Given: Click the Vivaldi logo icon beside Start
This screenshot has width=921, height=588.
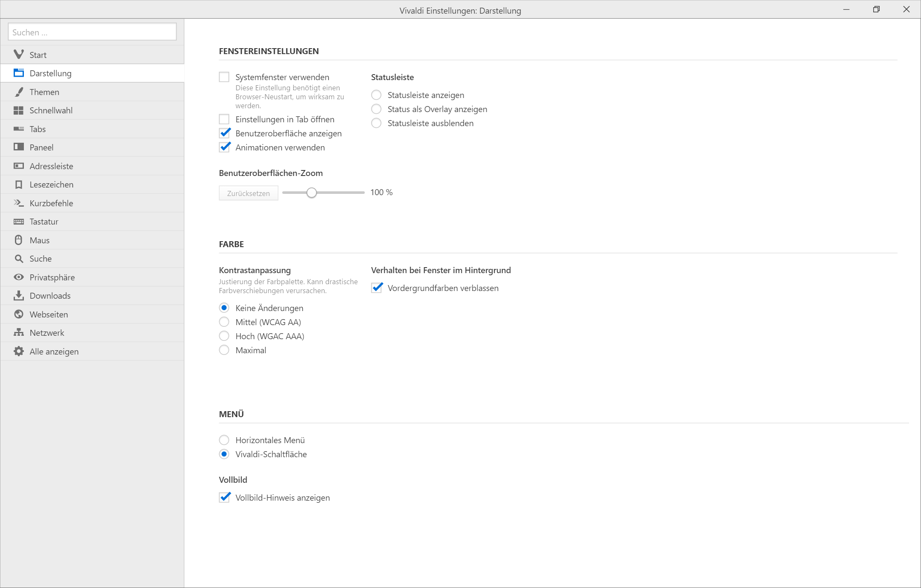Looking at the screenshot, I should pos(18,55).
